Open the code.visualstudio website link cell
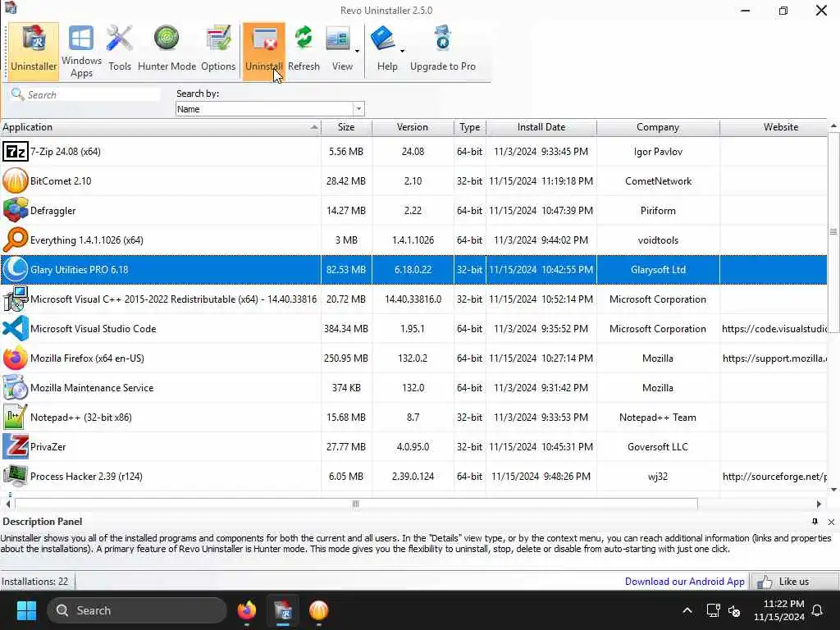The image size is (840, 630). point(774,329)
